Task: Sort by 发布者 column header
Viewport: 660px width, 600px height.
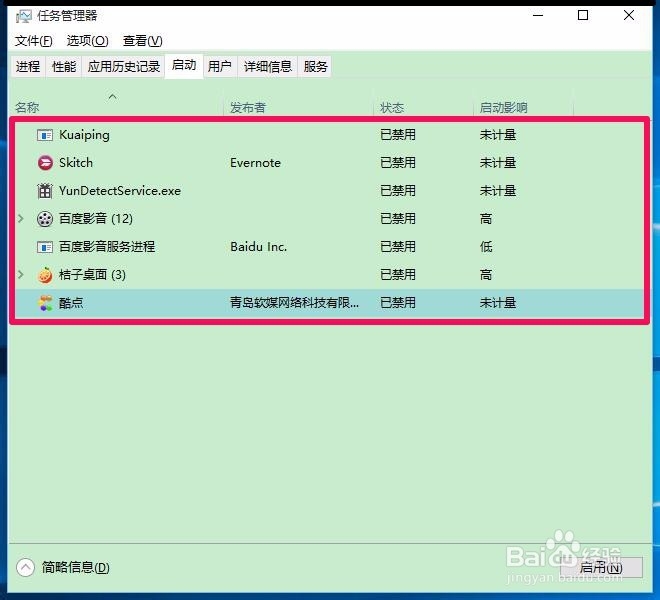Action: (x=248, y=108)
